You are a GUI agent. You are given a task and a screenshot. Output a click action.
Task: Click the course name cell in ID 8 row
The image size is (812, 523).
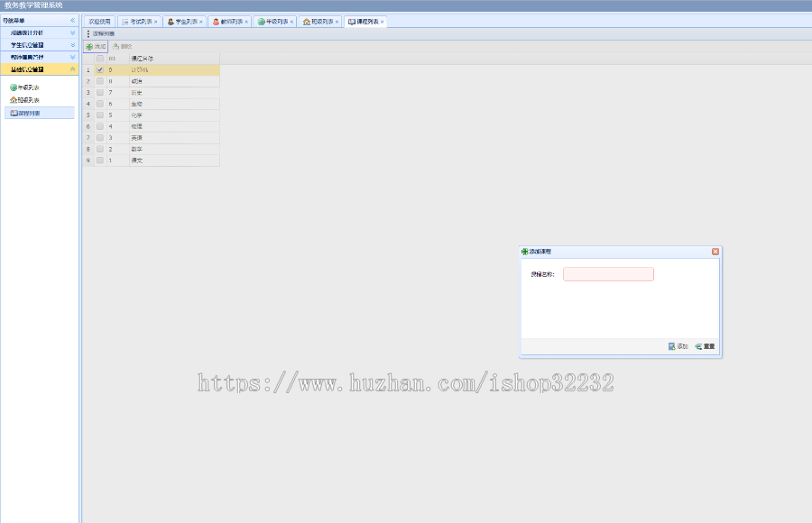point(174,81)
